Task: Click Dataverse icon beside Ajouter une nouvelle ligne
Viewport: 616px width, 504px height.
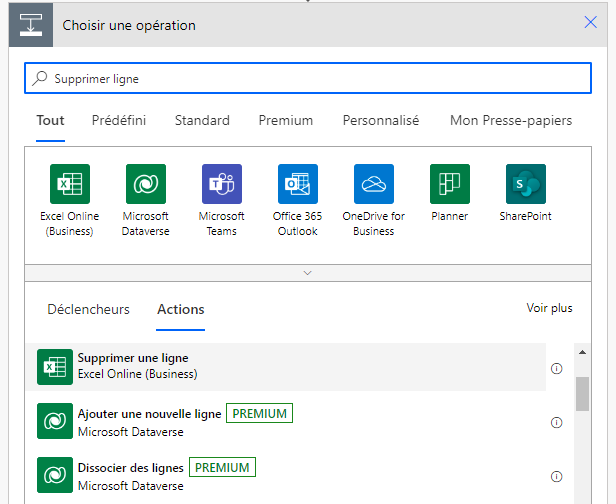Action: coord(55,421)
